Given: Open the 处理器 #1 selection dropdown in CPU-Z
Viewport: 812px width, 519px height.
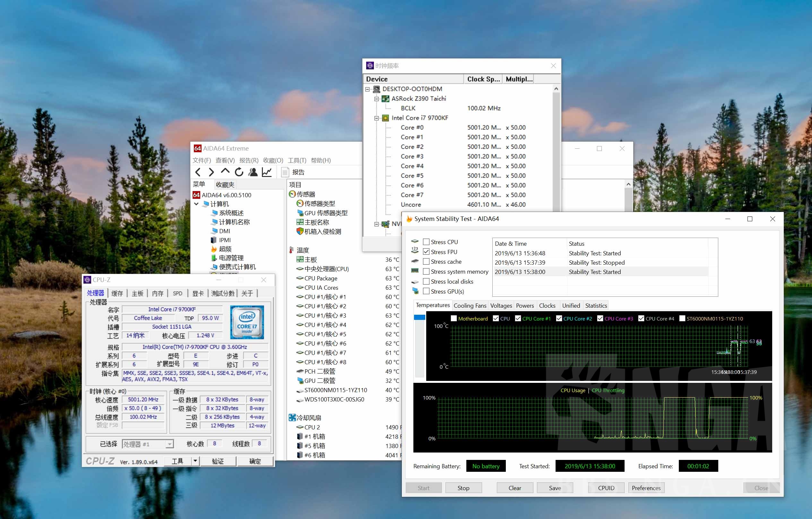Looking at the screenshot, I should pos(170,444).
